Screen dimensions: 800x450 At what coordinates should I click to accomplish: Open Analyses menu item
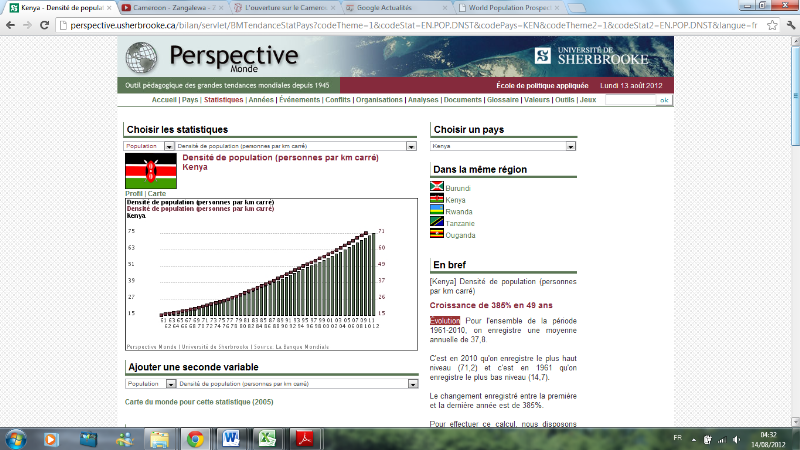(423, 100)
